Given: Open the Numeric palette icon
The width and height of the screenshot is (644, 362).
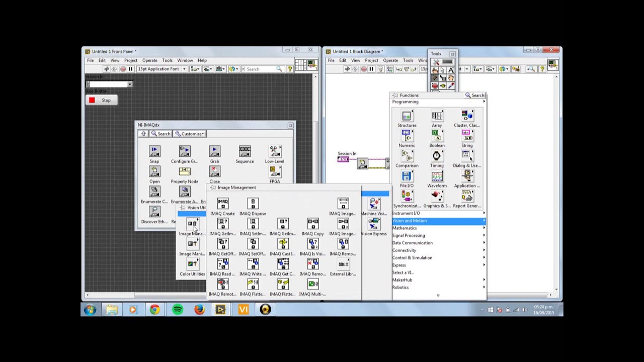Looking at the screenshot, I should click(x=407, y=136).
